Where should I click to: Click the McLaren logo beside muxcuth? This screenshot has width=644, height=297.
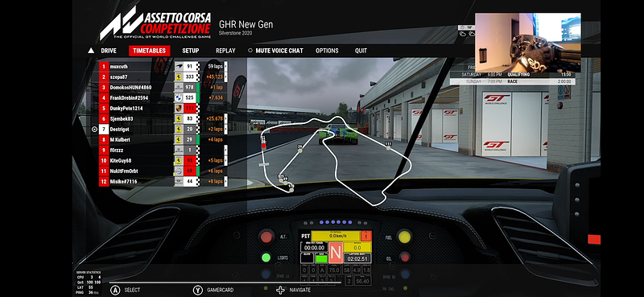coord(179,67)
